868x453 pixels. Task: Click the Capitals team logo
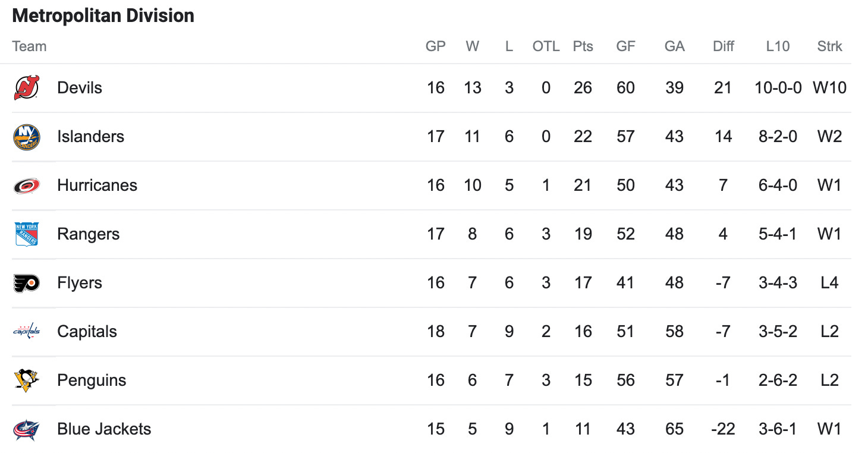click(x=27, y=332)
